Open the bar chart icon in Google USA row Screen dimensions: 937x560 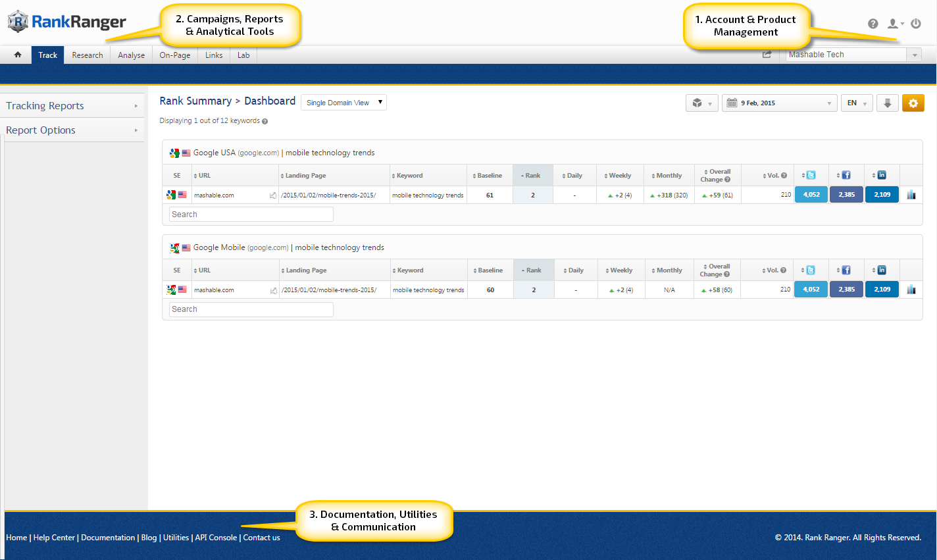911,195
